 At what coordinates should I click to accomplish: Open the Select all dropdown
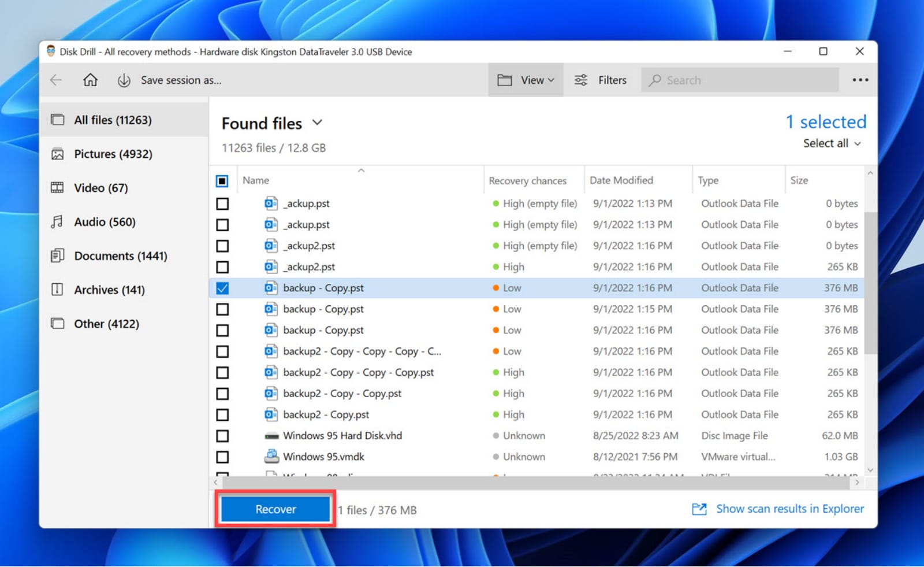pyautogui.click(x=832, y=143)
